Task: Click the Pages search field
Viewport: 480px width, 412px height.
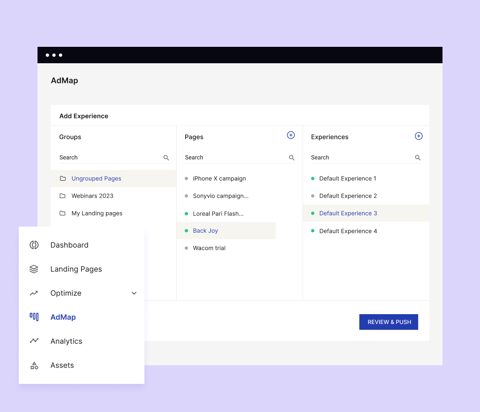Action: point(239,157)
